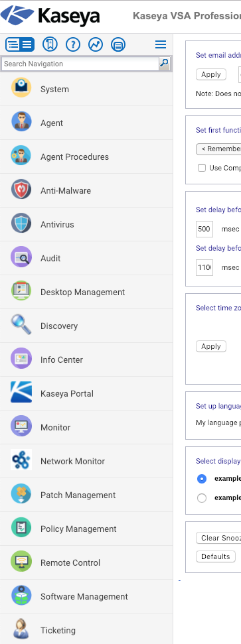Toggle the 'Use Comp' checkbox
The height and width of the screenshot is (644, 241).
202,168
